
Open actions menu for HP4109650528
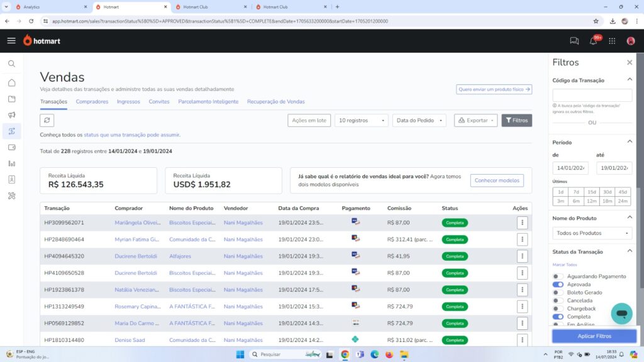(522, 273)
